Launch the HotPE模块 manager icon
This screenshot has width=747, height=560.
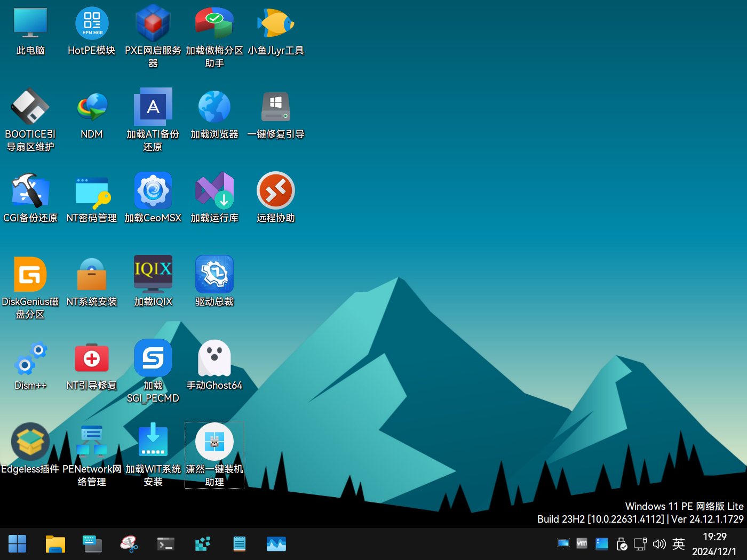92,31
